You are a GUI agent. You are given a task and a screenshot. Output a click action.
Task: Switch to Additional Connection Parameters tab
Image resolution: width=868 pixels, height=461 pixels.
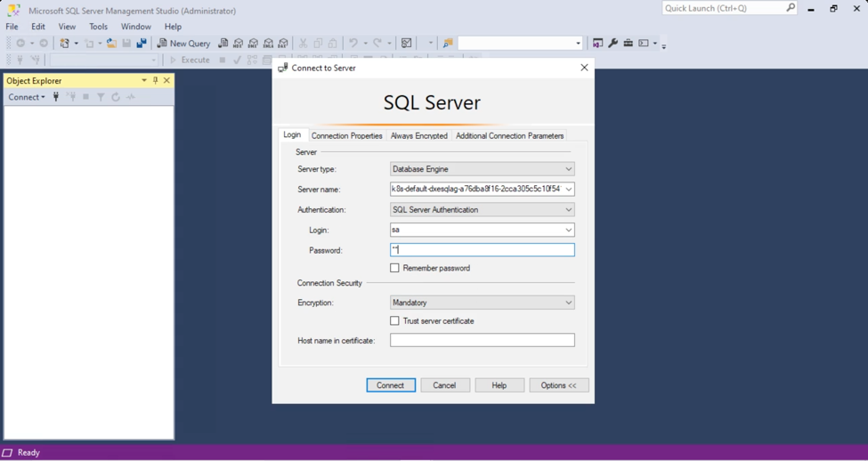[510, 135]
